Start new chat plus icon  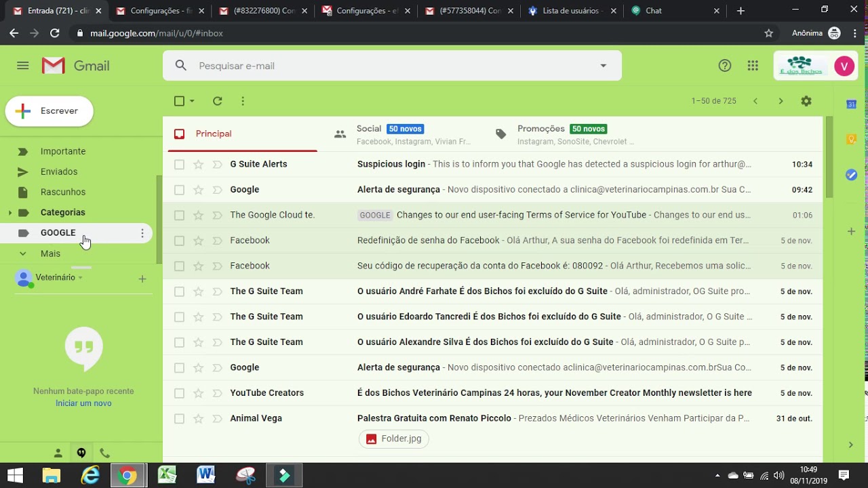(142, 279)
